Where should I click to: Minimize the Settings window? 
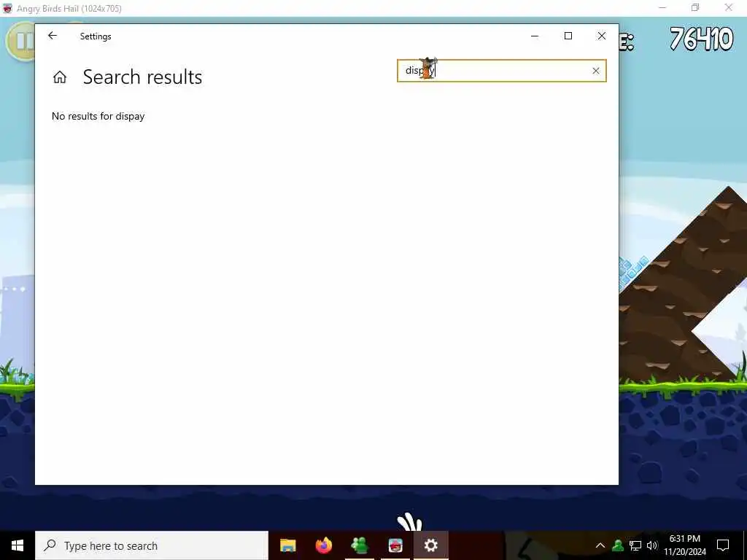(535, 36)
